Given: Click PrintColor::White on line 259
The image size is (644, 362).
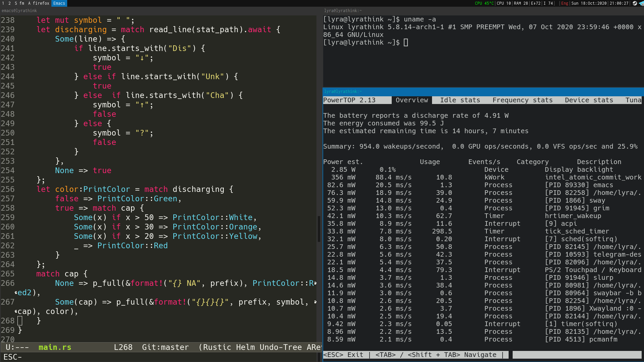Looking at the screenshot, I should [212, 217].
